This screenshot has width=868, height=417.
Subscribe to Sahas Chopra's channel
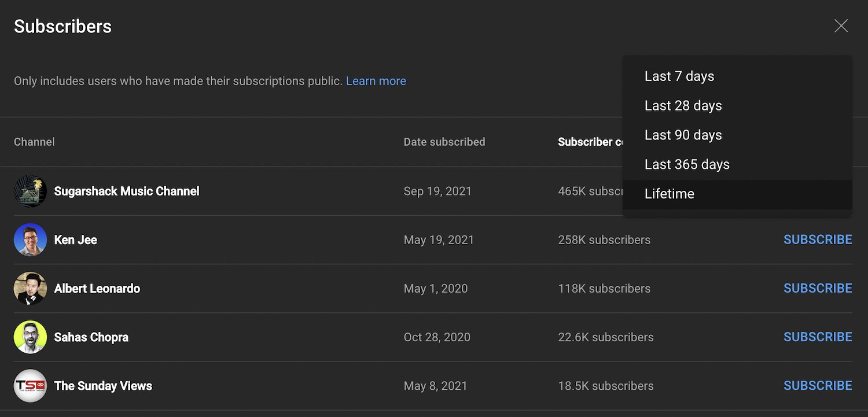coord(818,337)
